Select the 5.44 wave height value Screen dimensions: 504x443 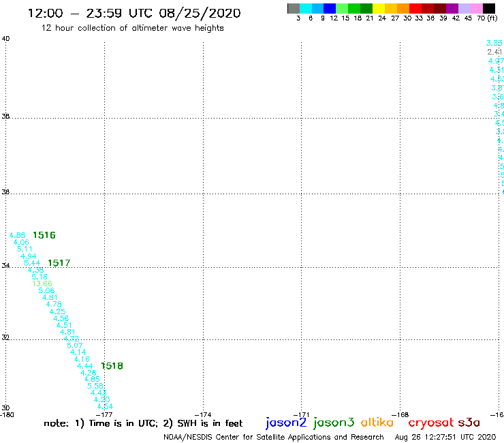pyautogui.click(x=32, y=263)
